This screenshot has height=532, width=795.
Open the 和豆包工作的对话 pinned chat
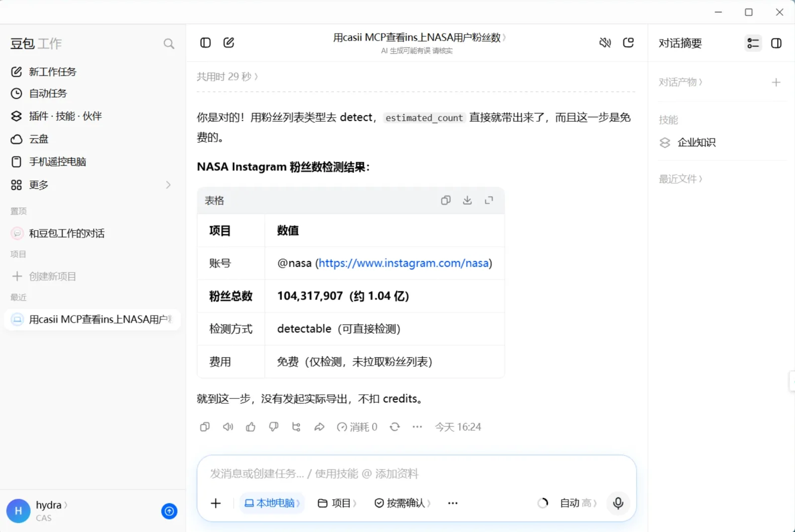(91, 233)
